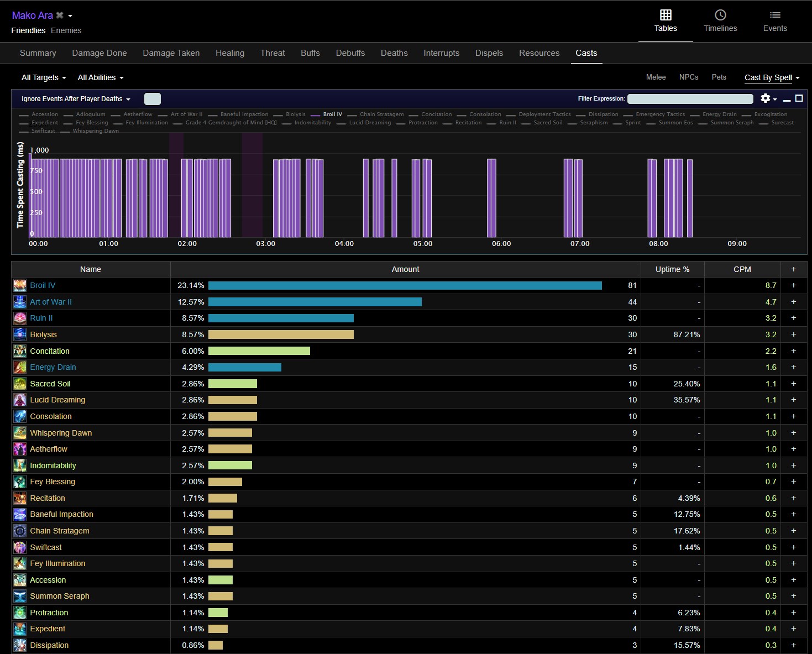Open Ignore Events After Player Deaths dropdown
This screenshot has width=812, height=654.
[x=76, y=99]
